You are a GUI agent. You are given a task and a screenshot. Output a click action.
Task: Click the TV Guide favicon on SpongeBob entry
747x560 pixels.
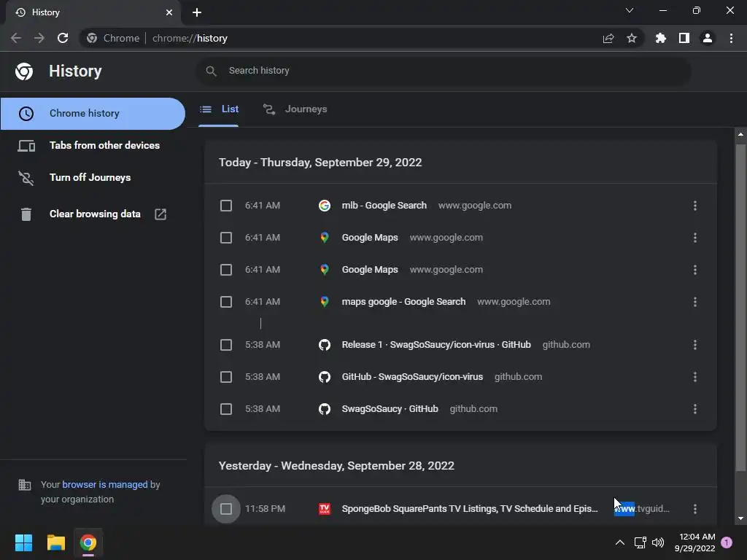tap(325, 508)
